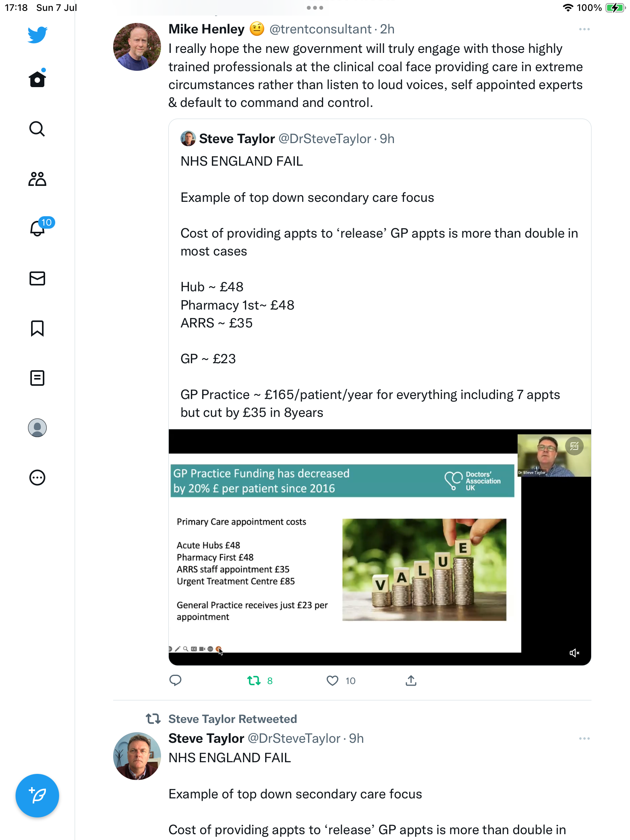630x840 pixels.
Task: Open Notifications bell with 10 badge
Action: (38, 228)
